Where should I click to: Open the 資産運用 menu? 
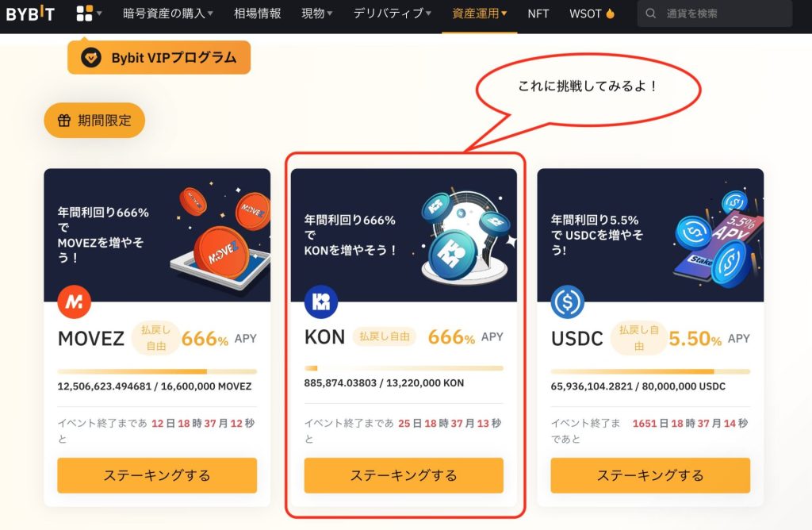[x=480, y=13]
